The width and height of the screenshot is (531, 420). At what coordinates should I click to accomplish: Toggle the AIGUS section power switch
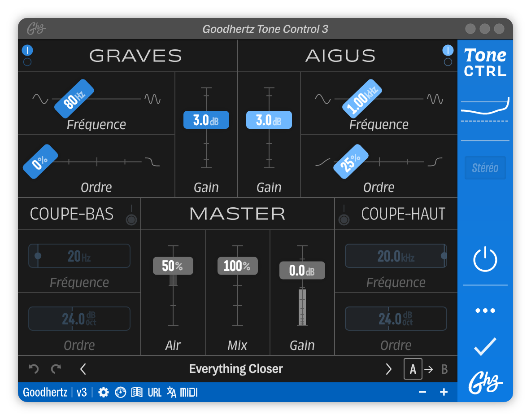pyautogui.click(x=448, y=50)
